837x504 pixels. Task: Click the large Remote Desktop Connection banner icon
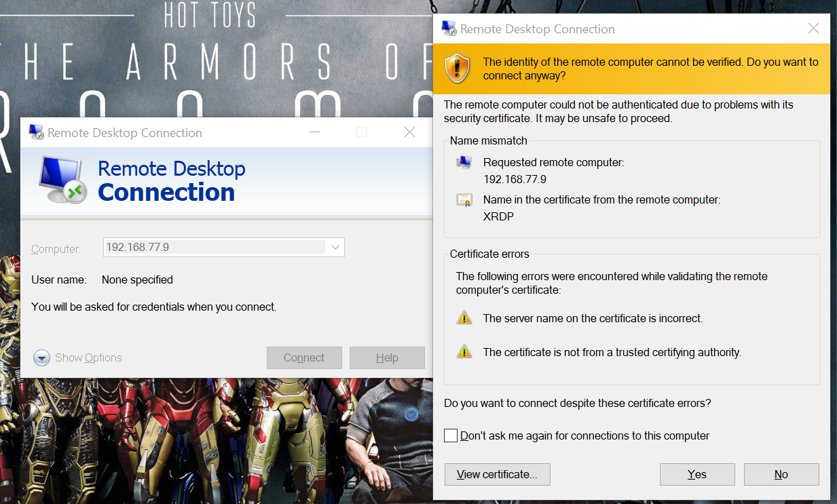[x=62, y=180]
